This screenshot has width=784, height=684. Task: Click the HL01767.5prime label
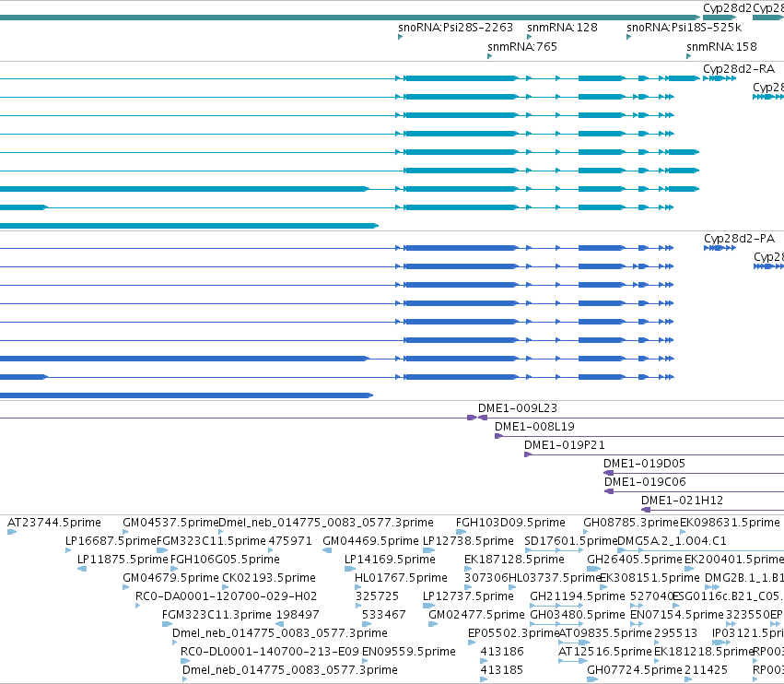[x=401, y=578]
